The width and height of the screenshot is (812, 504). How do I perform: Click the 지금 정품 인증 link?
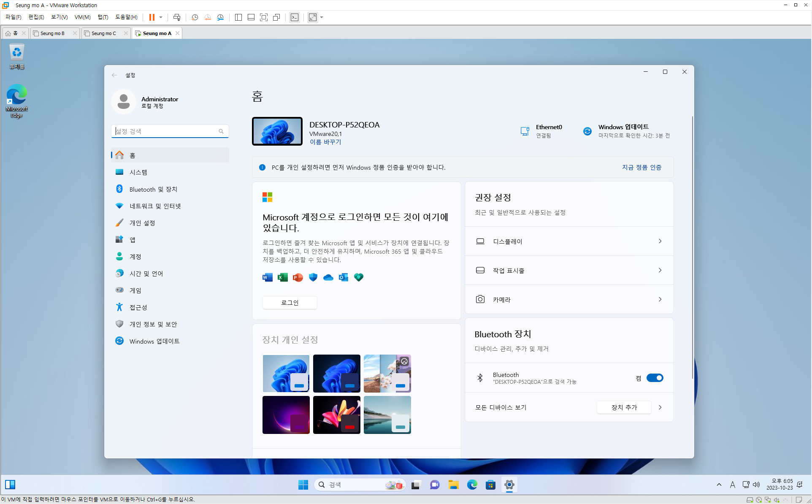641,167
